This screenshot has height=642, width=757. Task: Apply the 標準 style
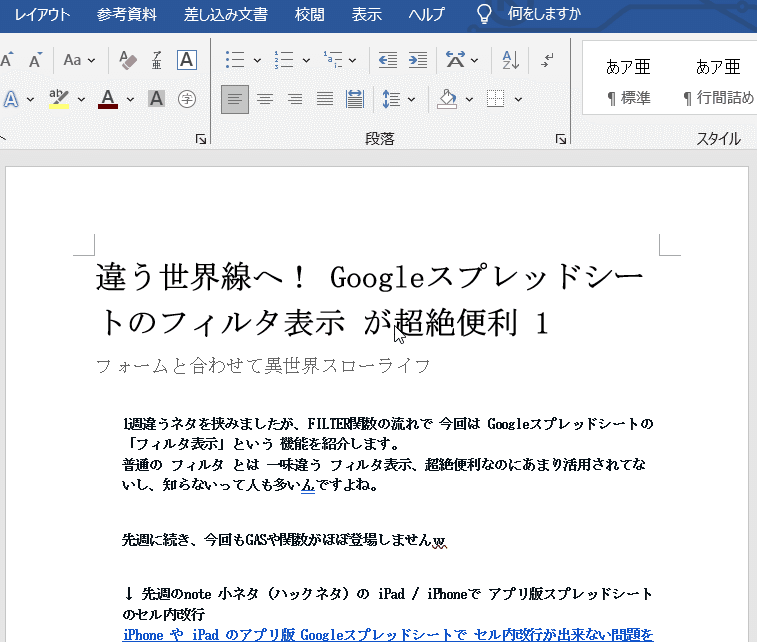[x=628, y=81]
